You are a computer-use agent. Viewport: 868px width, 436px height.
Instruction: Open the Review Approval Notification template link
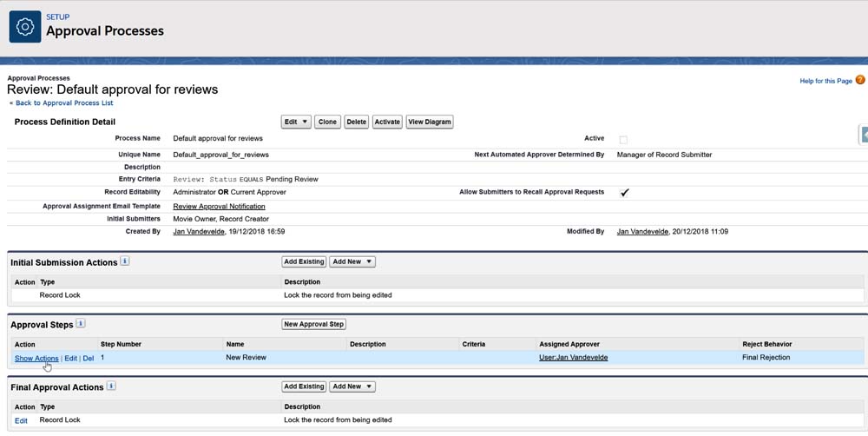point(219,207)
